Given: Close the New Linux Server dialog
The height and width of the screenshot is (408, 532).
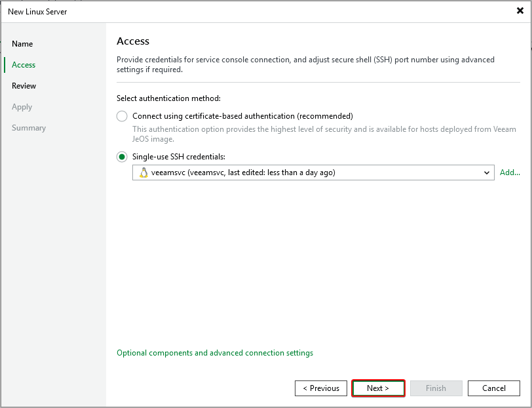Looking at the screenshot, I should click(x=520, y=10).
